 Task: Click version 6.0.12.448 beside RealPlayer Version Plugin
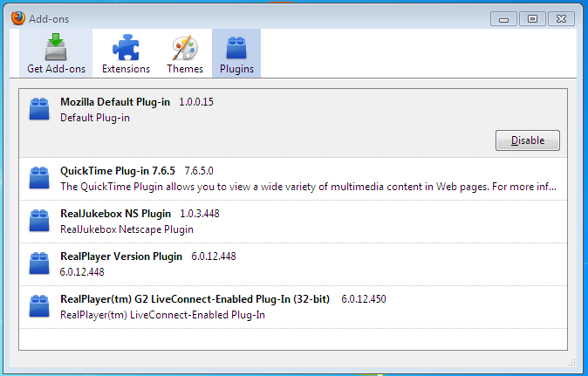tap(214, 256)
